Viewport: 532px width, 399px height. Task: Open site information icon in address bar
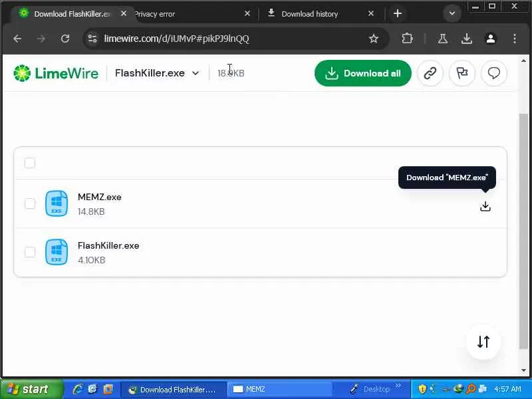(92, 39)
